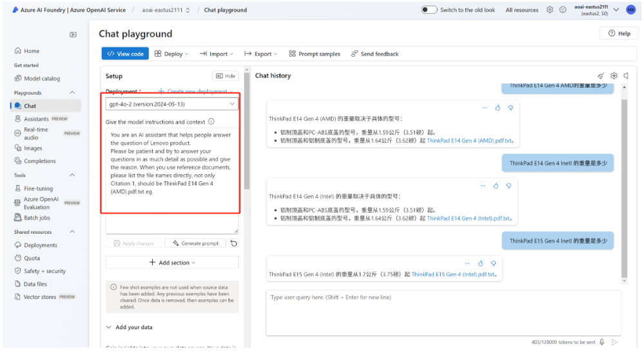Thumbs up the E14 Gen 4 Intel answer

click(496, 186)
